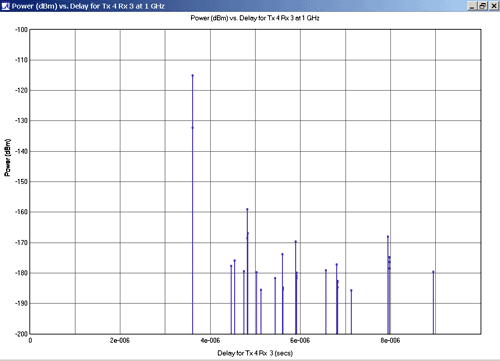Click the 6e-006 x-axis tick label

coord(300,340)
